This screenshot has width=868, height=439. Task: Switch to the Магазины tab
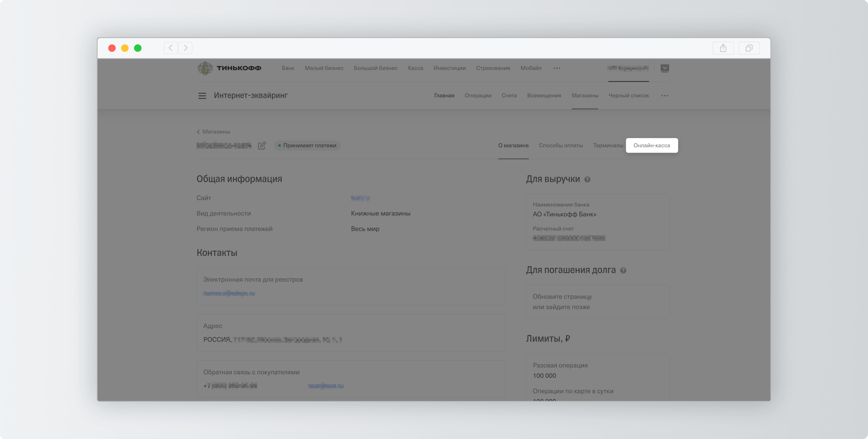coord(585,96)
